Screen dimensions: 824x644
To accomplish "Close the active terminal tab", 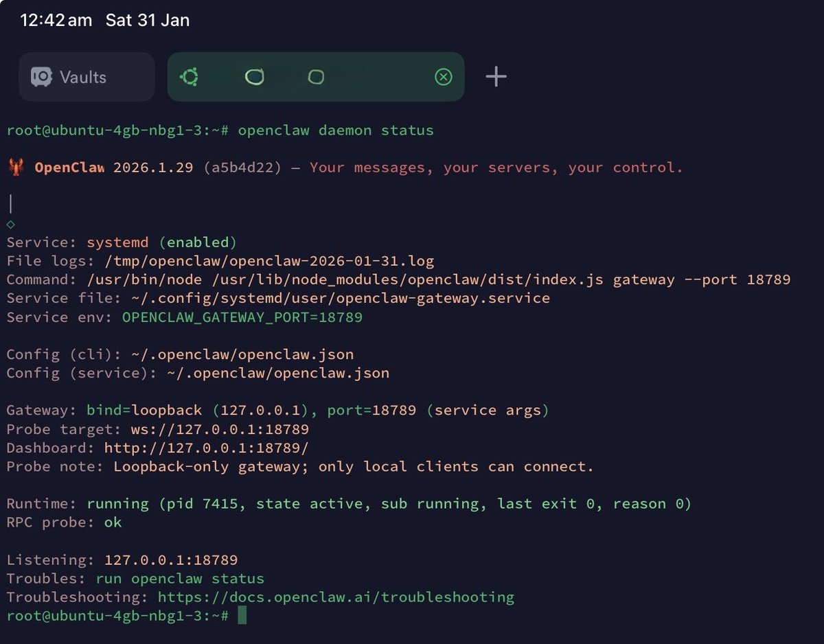I will tap(444, 77).
